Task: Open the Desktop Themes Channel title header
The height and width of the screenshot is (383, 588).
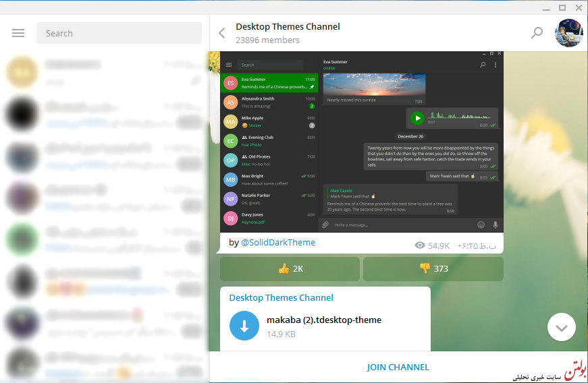Action: point(288,26)
